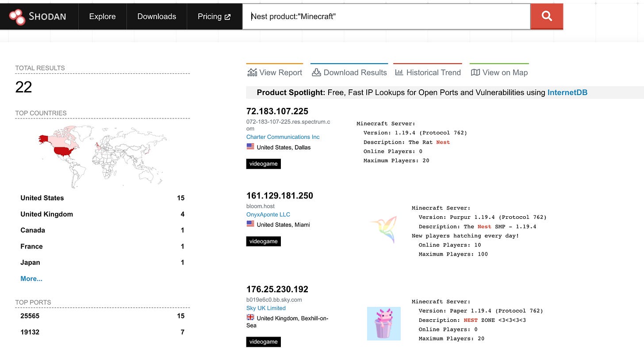
Task: Click the View on Map map icon
Action: click(475, 72)
